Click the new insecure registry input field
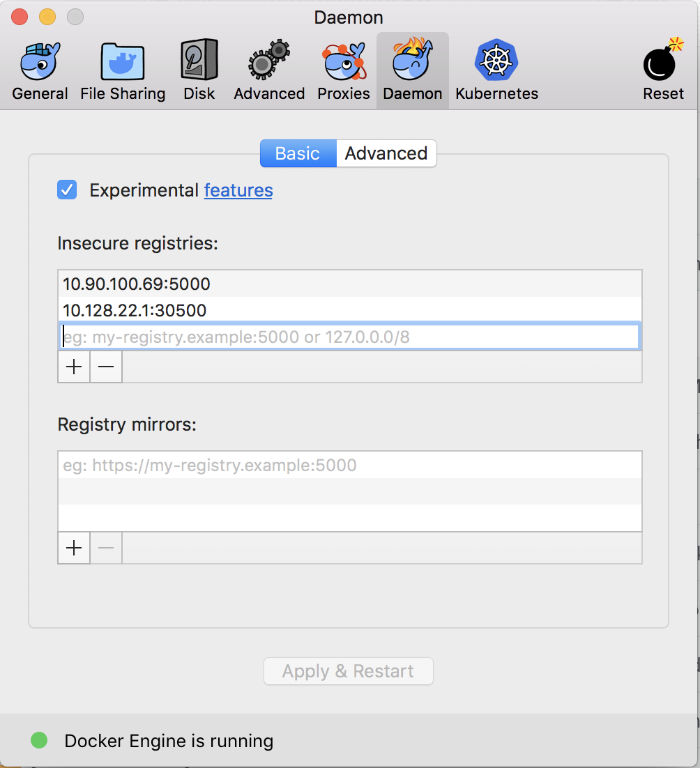The width and height of the screenshot is (700, 768). tap(350, 337)
